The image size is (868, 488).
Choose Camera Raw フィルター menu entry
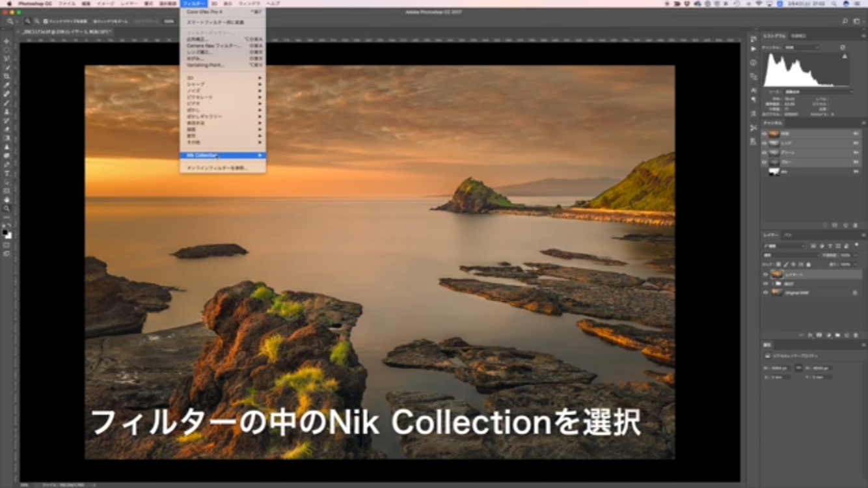[223, 46]
